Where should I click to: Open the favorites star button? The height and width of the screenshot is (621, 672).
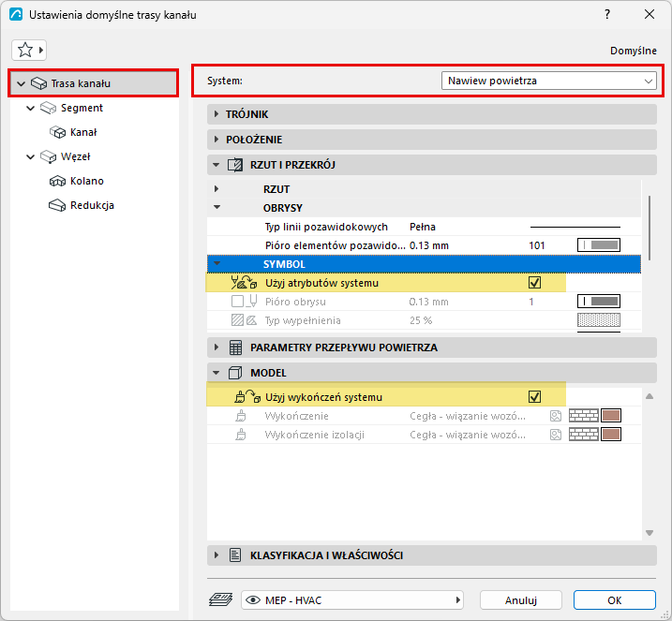pos(29,50)
